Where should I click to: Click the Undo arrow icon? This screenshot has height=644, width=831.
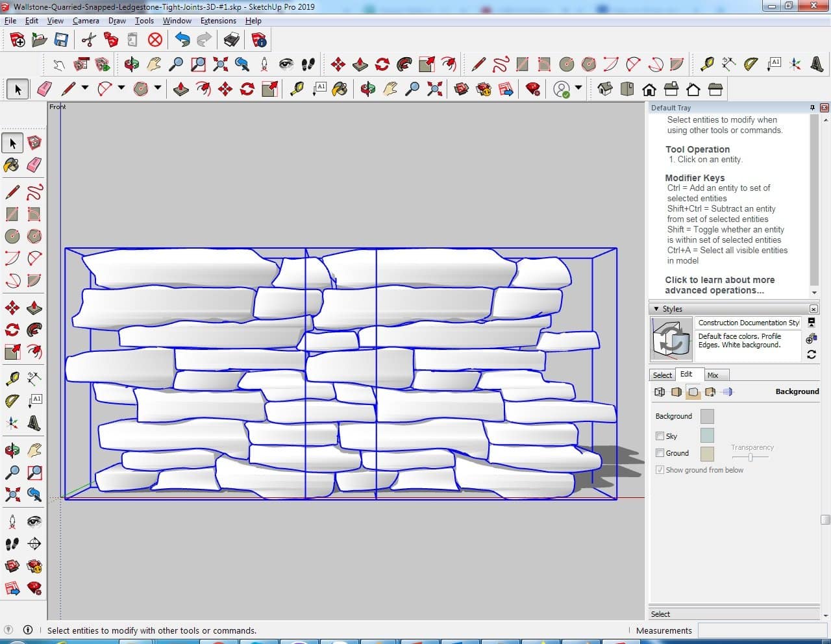pos(182,40)
